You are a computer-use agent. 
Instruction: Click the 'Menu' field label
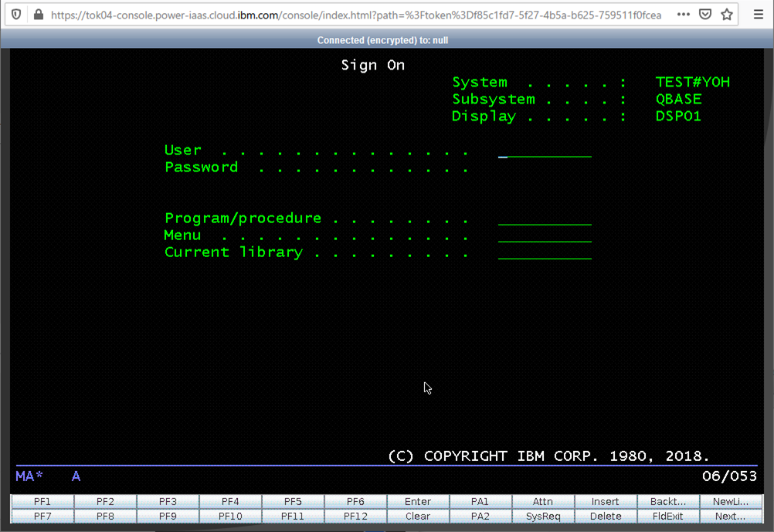click(182, 236)
